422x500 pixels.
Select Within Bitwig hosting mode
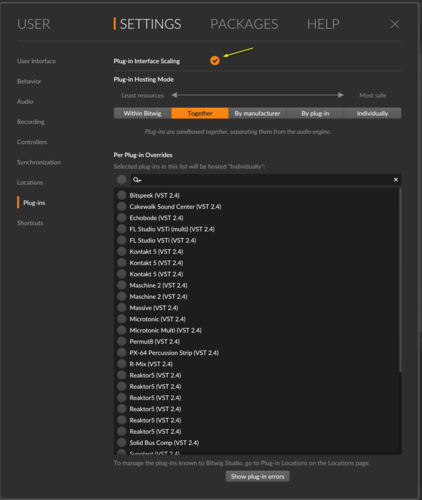142,113
